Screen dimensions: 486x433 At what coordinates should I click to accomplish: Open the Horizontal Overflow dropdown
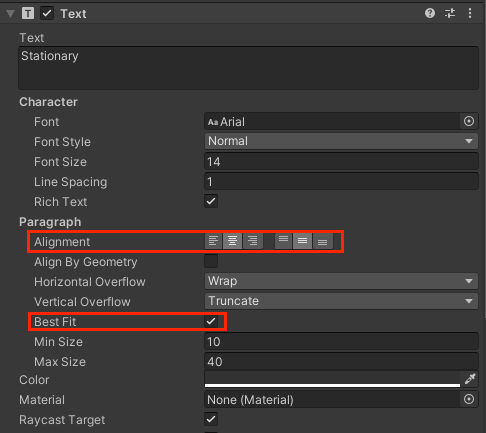tap(341, 281)
